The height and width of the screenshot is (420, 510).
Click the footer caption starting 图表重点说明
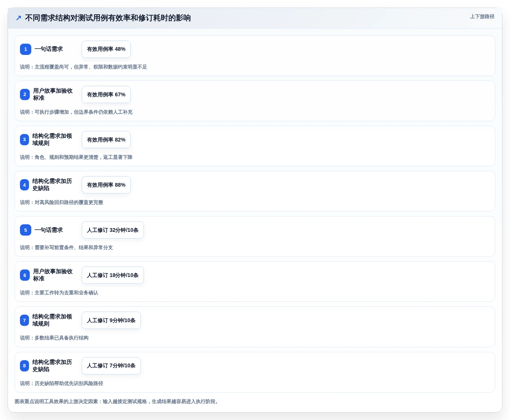coord(118,402)
